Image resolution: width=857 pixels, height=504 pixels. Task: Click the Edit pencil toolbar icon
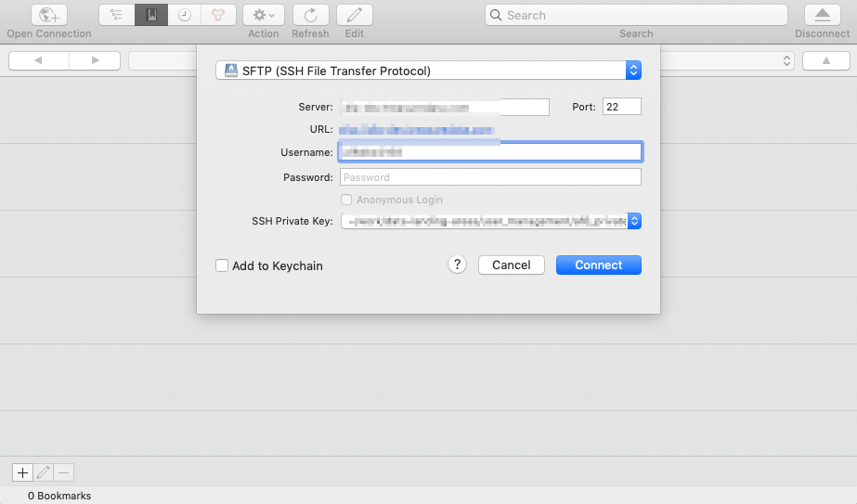click(355, 15)
